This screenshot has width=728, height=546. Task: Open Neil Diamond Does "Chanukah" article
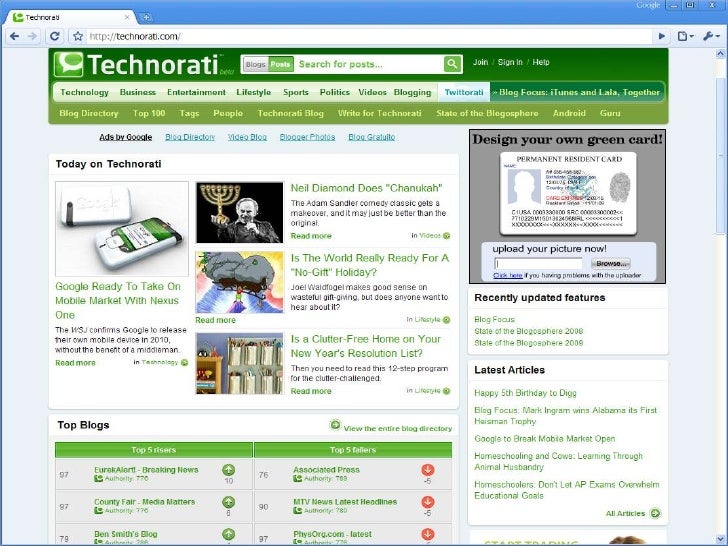tap(366, 188)
